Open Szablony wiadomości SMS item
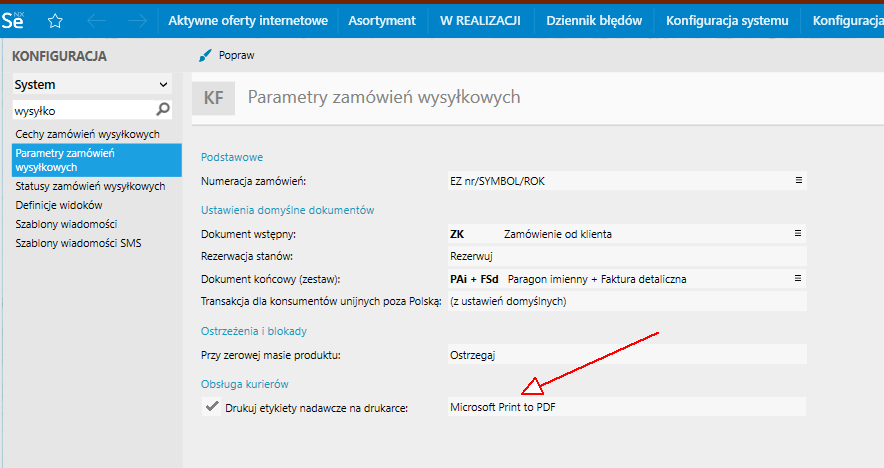Screen dimensions: 884x468 click(x=78, y=243)
